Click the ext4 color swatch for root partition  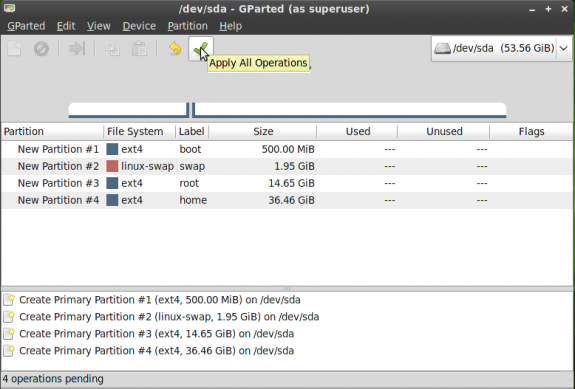pyautogui.click(x=112, y=183)
